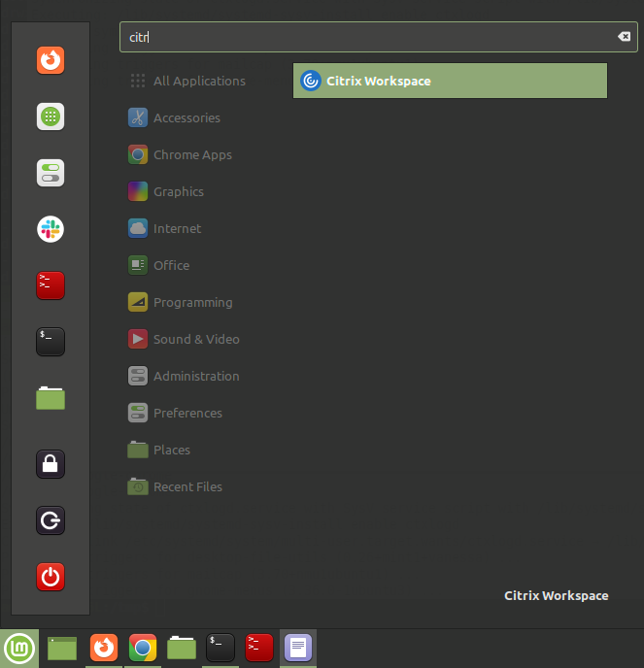This screenshot has height=668, width=644.
Task: Open Google Chrome from the bottom panel
Action: pos(143,648)
